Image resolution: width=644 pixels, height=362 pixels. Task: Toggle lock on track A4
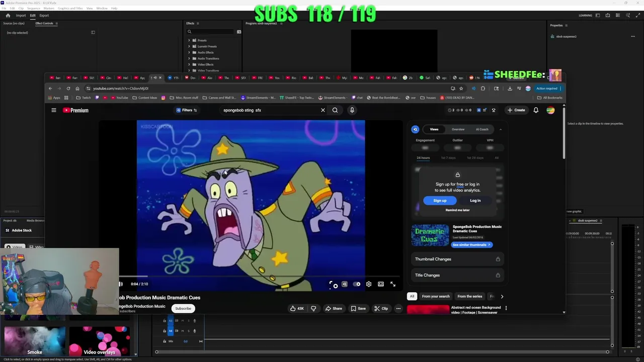tap(165, 330)
